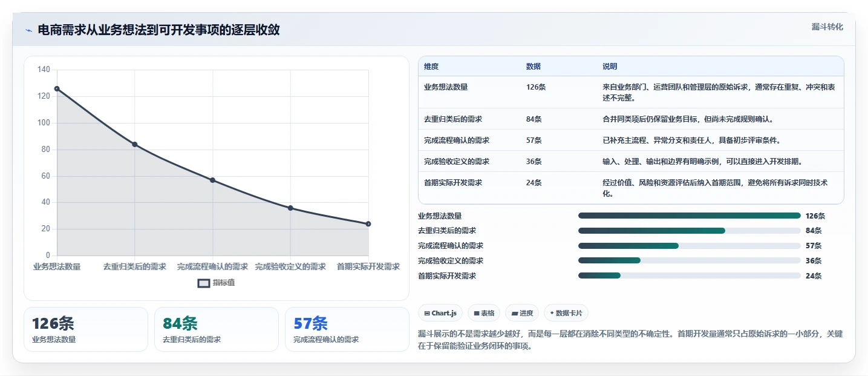This screenshot has width=868, height=376.
Task: Toggle the 指标值 legend item
Action: pyautogui.click(x=217, y=283)
